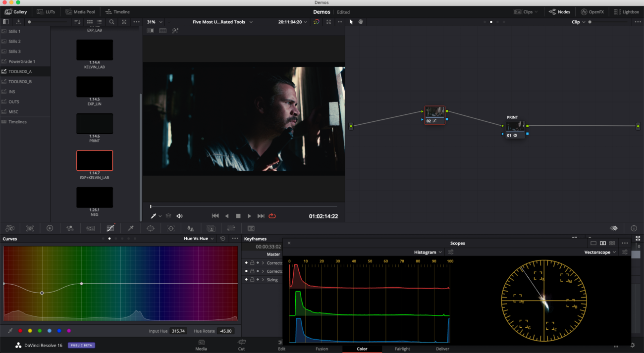The image size is (644, 353).
Task: Open the Sizing palette
Action: pos(231,228)
